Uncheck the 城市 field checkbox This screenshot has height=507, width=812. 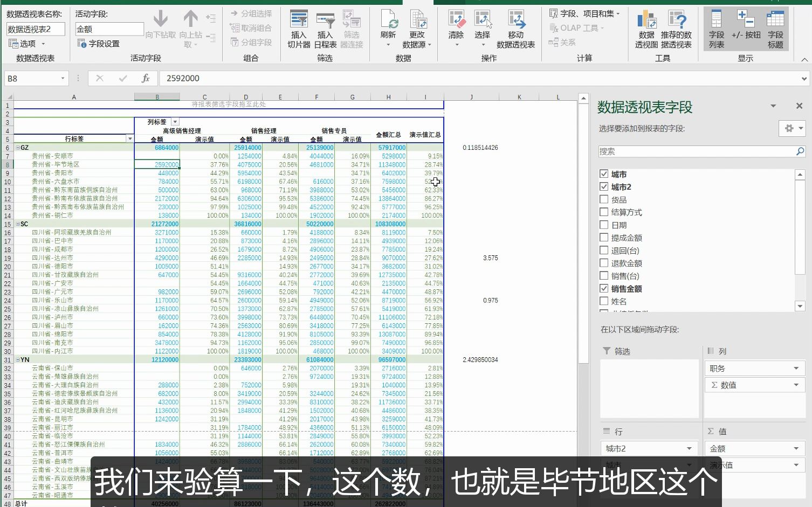click(604, 173)
